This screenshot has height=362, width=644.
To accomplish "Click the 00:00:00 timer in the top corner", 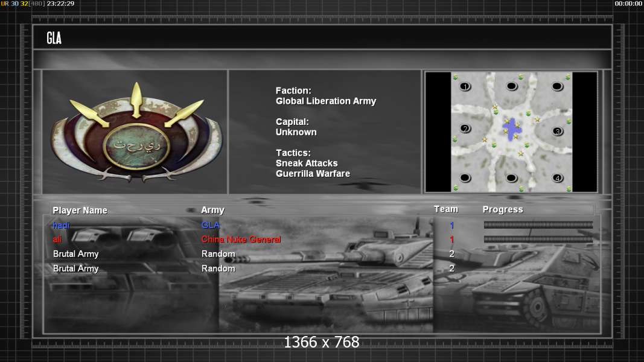I will (x=628, y=4).
